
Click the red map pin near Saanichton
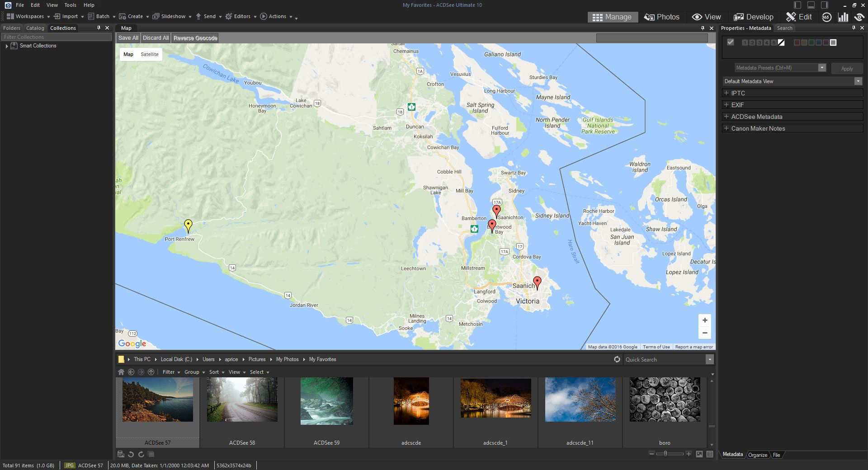496,211
